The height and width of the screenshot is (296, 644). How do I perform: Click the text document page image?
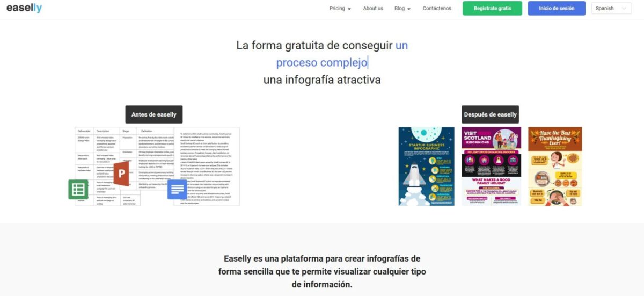(x=207, y=167)
